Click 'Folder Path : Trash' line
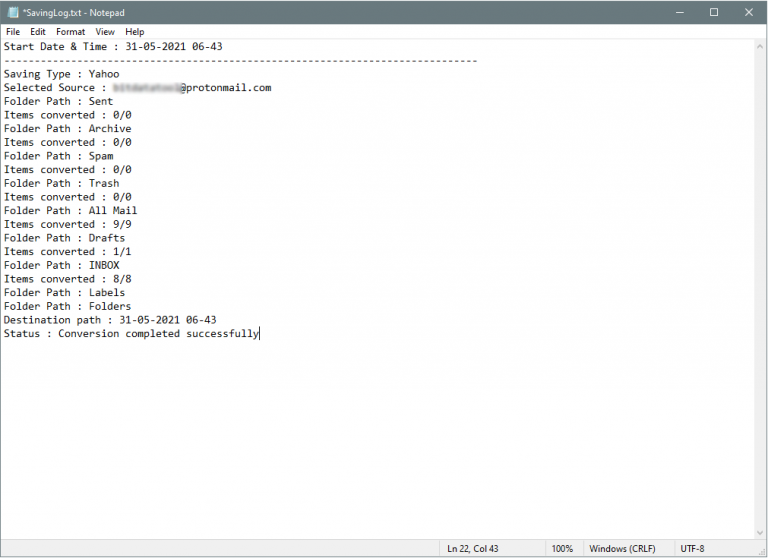 click(62, 183)
